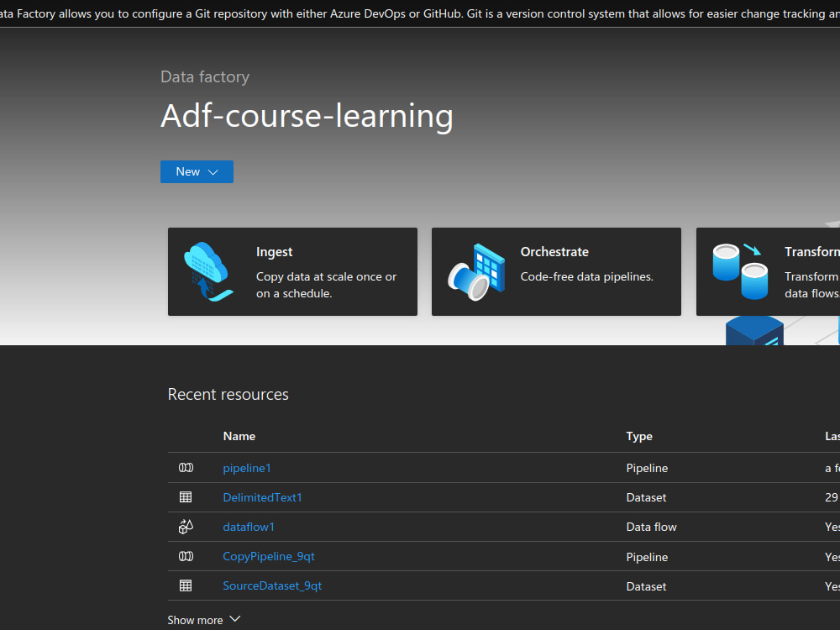Click the Name column header
Screen dimensions: 840x630
239,436
